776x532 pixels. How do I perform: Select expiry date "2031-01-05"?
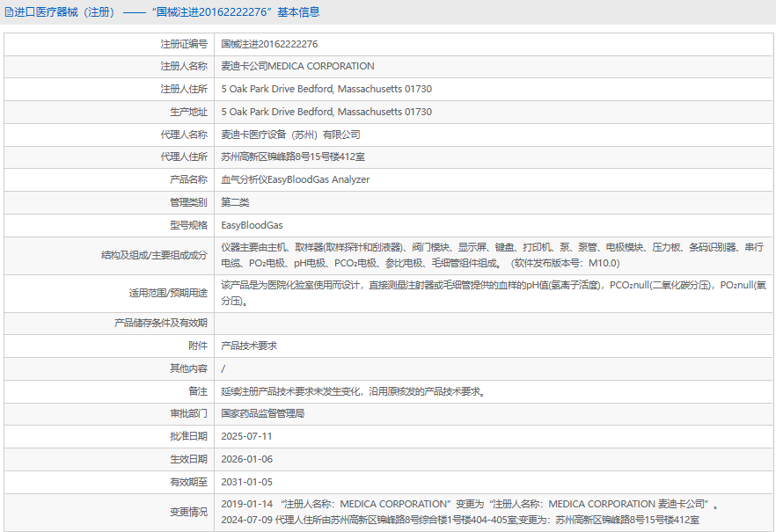pos(247,482)
